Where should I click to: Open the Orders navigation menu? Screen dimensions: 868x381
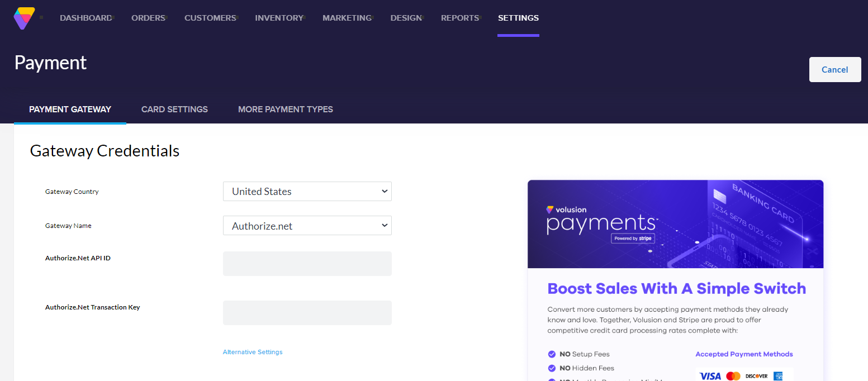pyautogui.click(x=148, y=18)
